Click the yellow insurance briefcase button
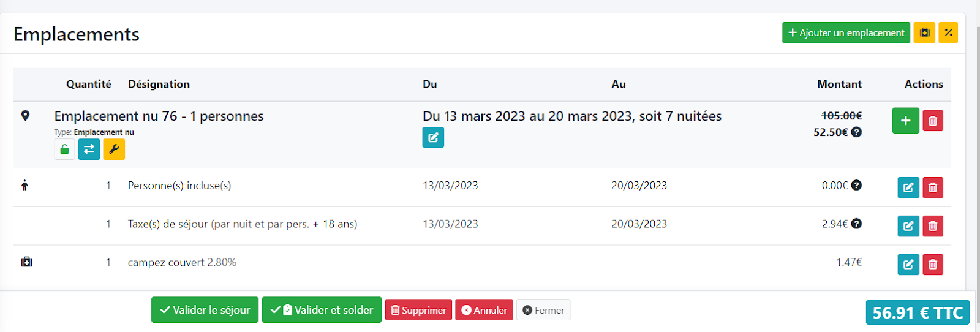The image size is (980, 332). tap(924, 32)
